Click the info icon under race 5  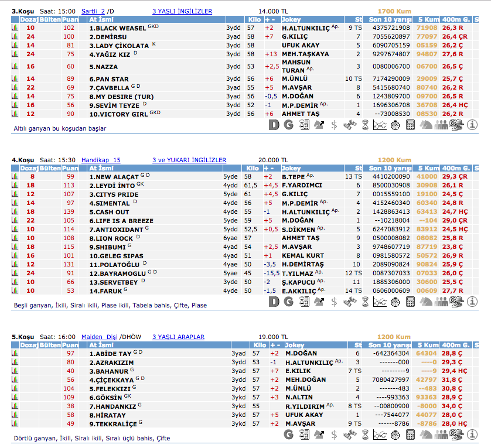472,435
